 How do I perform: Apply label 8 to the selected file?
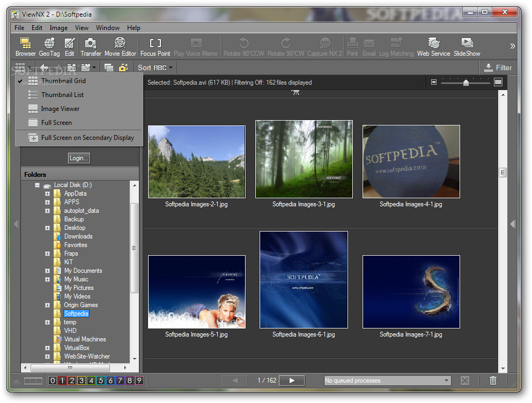click(130, 380)
